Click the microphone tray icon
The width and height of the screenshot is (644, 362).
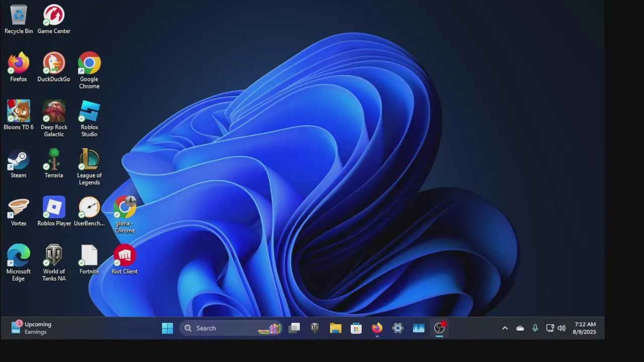(x=535, y=328)
